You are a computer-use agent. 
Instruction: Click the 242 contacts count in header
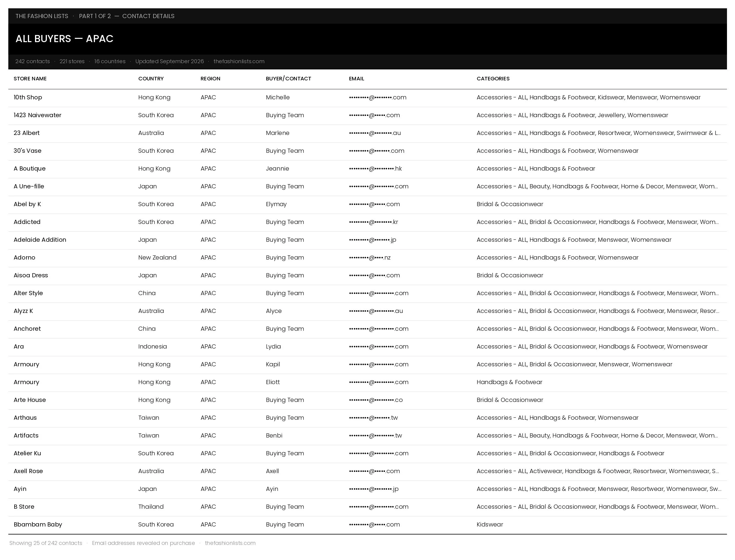pyautogui.click(x=32, y=61)
